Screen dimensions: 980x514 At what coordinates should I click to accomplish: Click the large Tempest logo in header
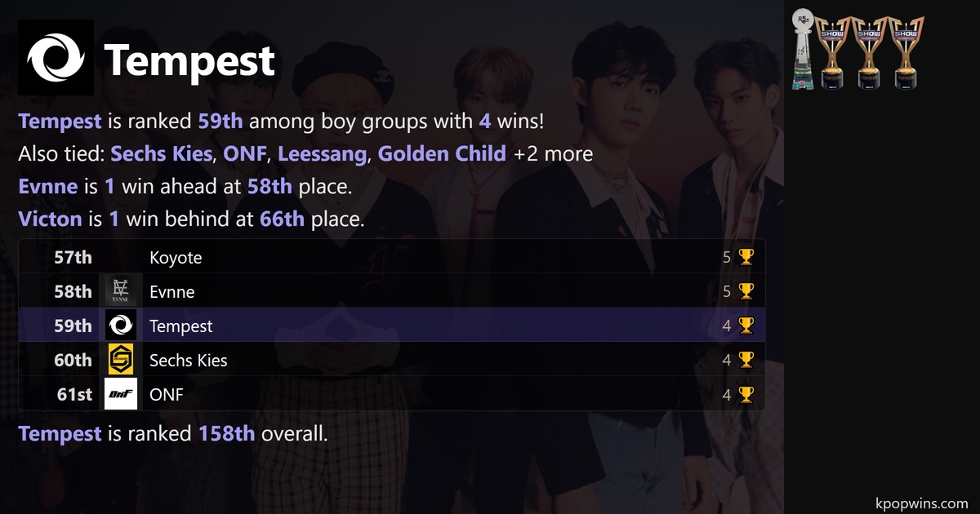pos(56,58)
